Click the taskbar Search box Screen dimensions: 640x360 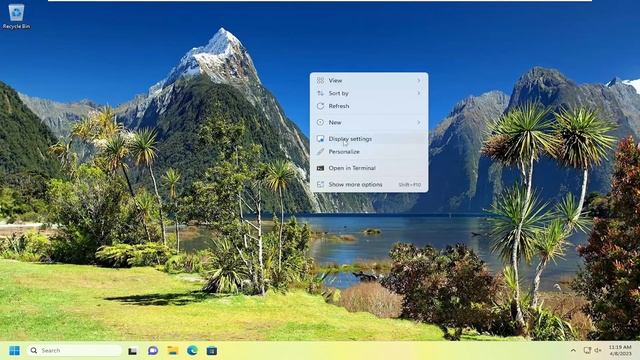coord(74,351)
